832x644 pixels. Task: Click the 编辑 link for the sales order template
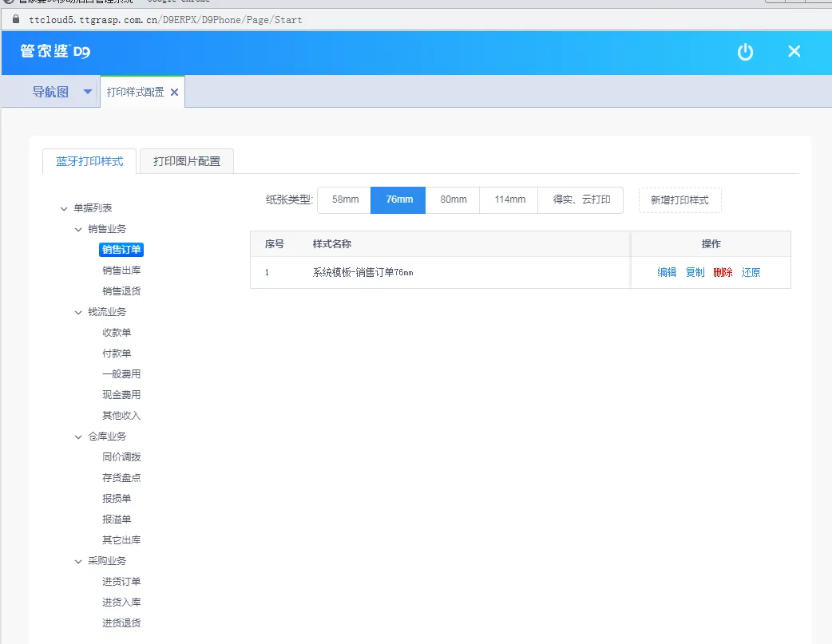coord(667,271)
